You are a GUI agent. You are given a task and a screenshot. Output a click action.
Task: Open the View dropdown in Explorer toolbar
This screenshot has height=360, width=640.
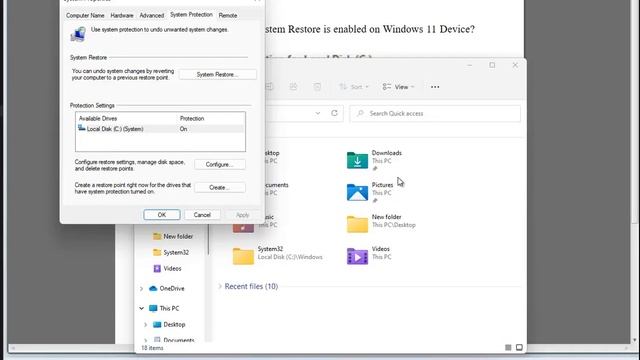pos(398,87)
